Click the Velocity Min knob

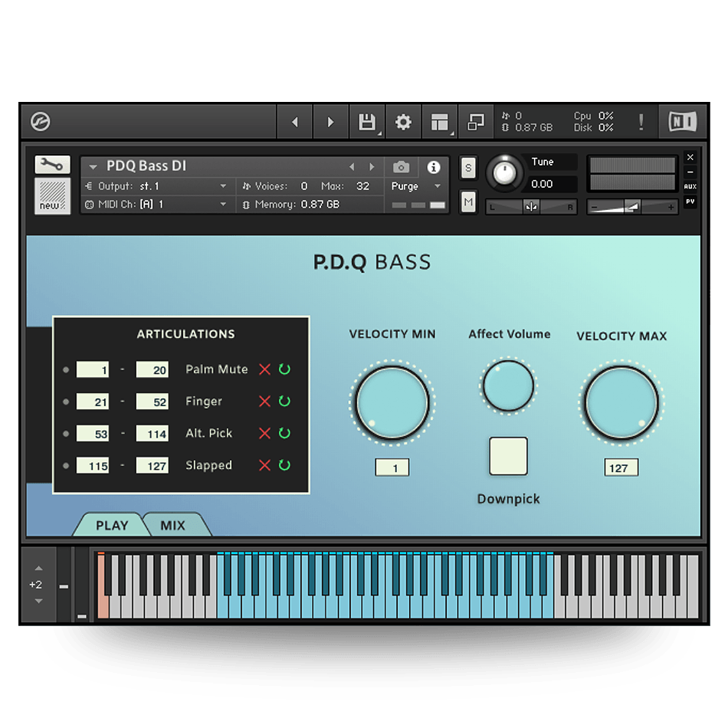coord(392,402)
